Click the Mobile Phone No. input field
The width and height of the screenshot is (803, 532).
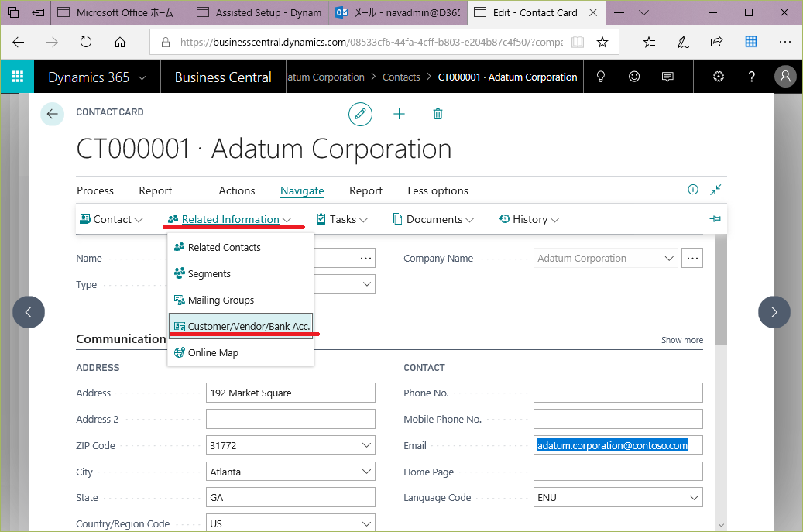pyautogui.click(x=618, y=419)
